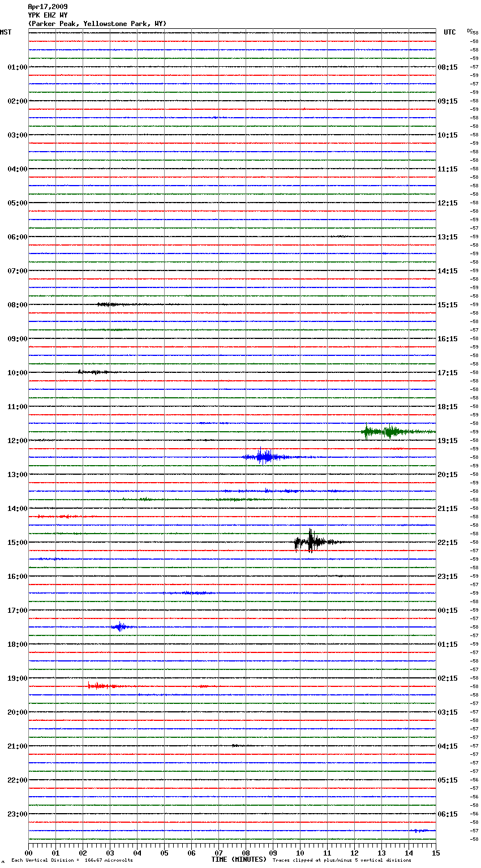Image resolution: width=481 pixels, height=868 pixels.
Task: Click the MST time label "20:00"
Action: click(18, 712)
